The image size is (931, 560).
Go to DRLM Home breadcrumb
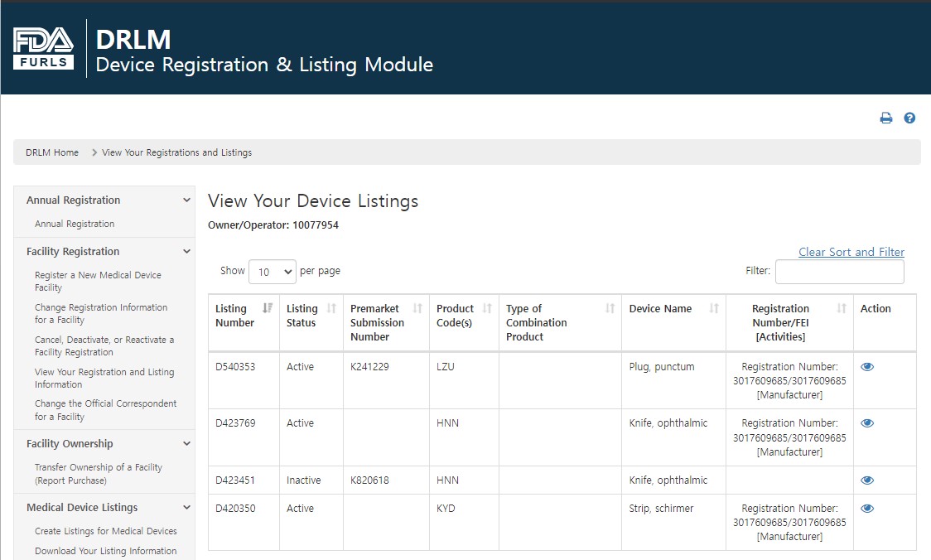[52, 152]
